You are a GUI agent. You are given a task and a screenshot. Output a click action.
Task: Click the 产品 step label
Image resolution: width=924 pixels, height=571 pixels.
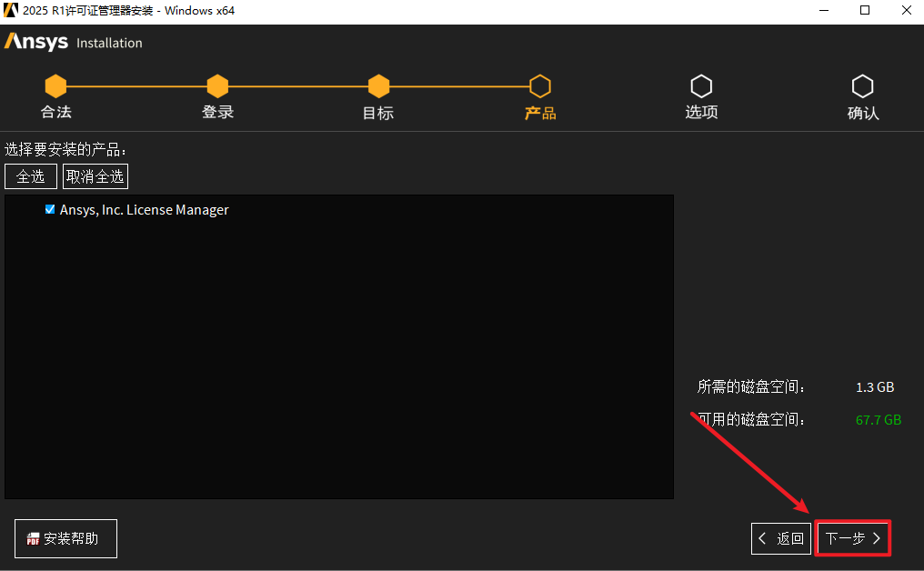(540, 113)
